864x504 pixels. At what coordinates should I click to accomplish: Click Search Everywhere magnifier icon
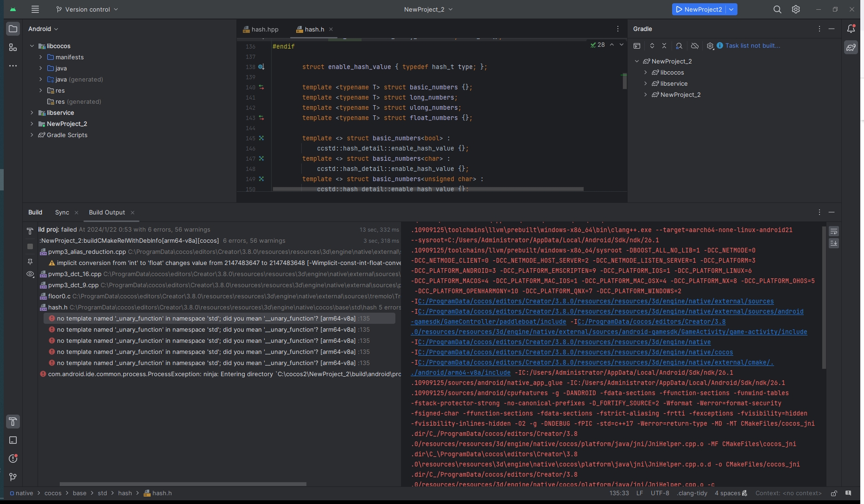tap(777, 9)
